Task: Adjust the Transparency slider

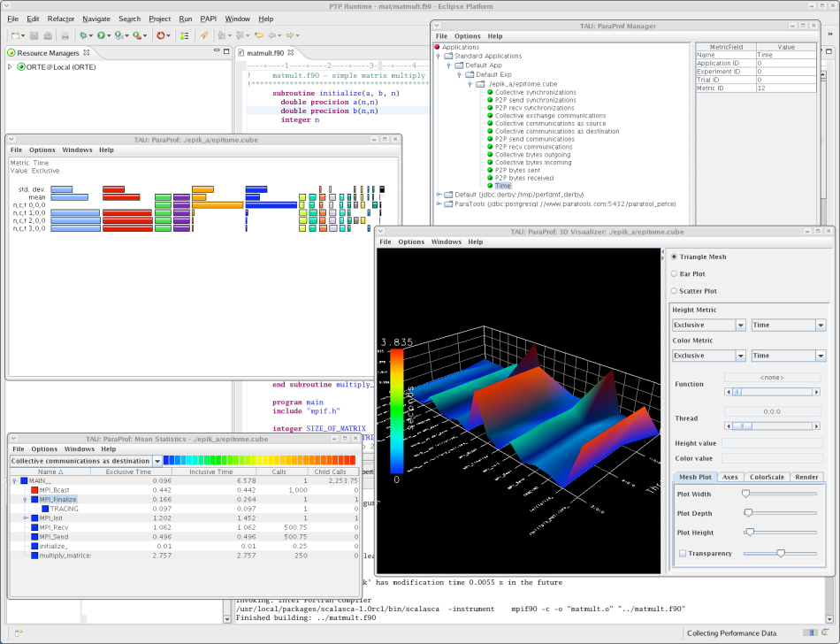Action: (x=781, y=554)
